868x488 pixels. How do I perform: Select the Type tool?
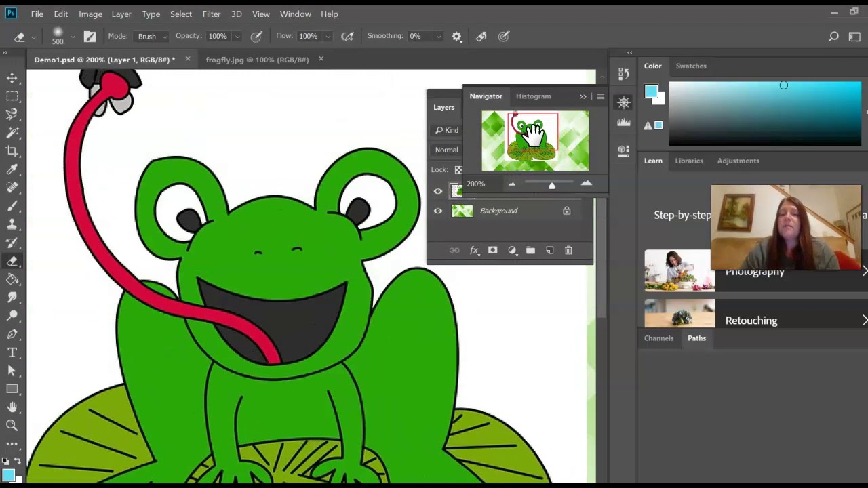[x=12, y=352]
